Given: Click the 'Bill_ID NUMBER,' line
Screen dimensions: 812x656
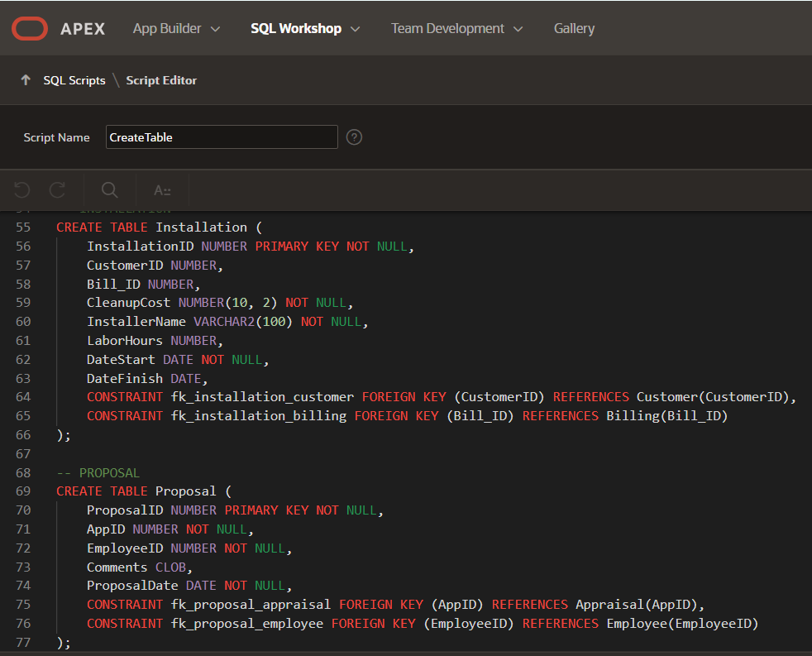Looking at the screenshot, I should point(143,285).
